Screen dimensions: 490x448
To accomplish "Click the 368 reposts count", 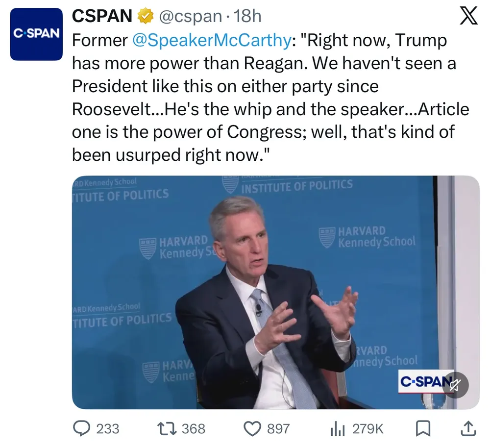I will tap(193, 429).
